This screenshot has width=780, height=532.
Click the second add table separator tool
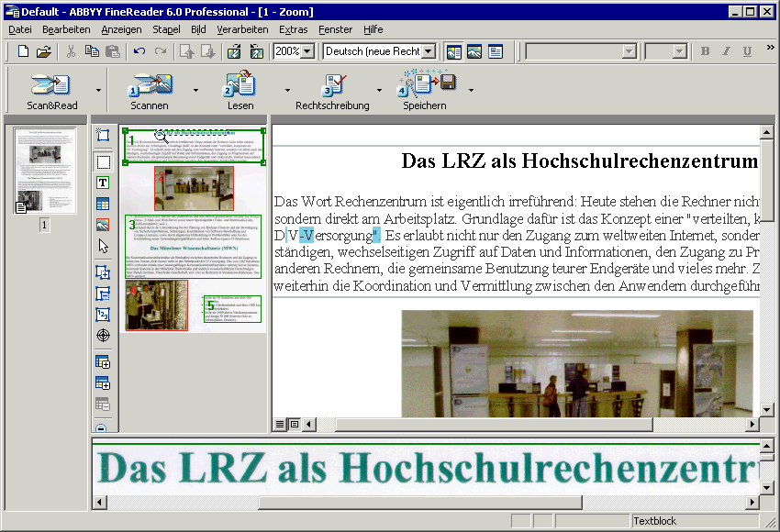coord(103,382)
